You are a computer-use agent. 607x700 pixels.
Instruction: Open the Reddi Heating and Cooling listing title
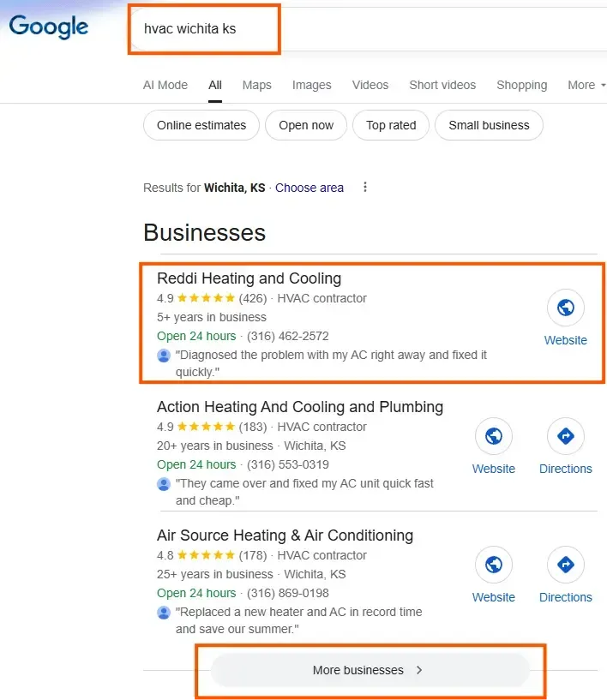click(x=249, y=278)
